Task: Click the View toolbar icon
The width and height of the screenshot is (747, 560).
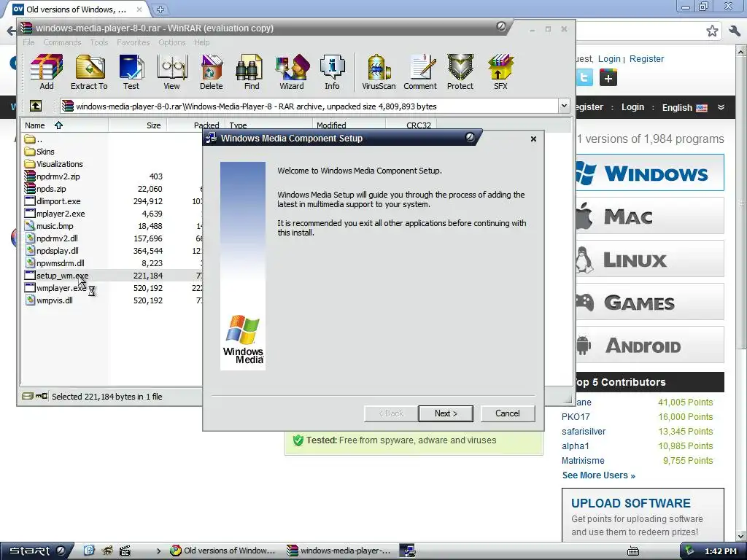Action: point(171,72)
